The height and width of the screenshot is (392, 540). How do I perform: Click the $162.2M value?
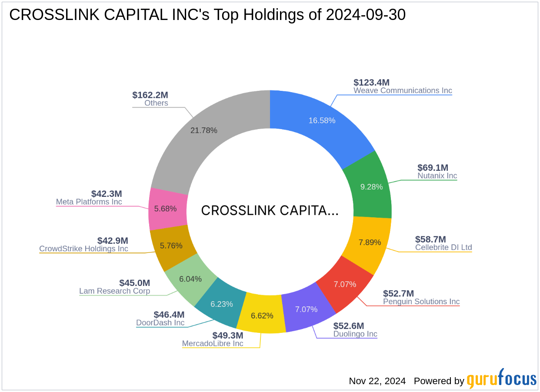point(150,95)
